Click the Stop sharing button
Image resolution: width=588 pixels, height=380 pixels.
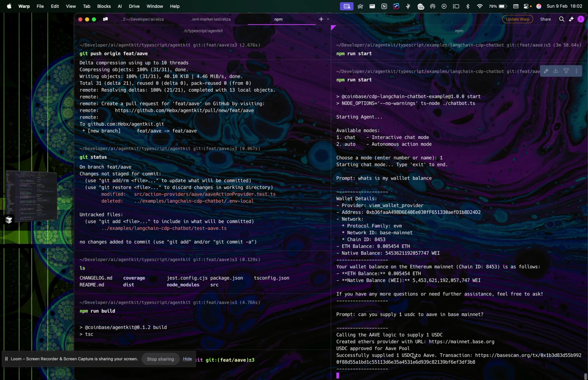(160, 359)
